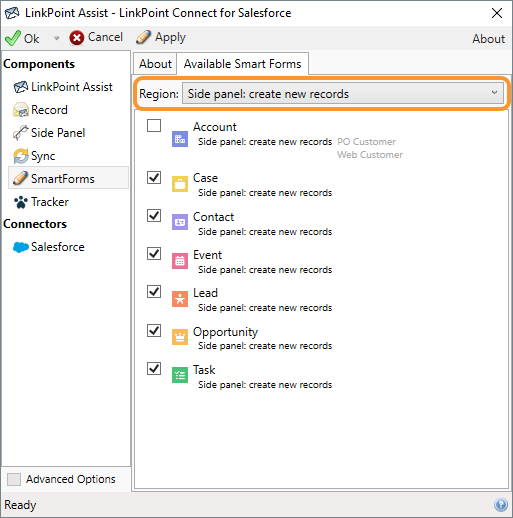Click the orange Lead person icon
The image size is (513, 518).
pyautogui.click(x=180, y=299)
